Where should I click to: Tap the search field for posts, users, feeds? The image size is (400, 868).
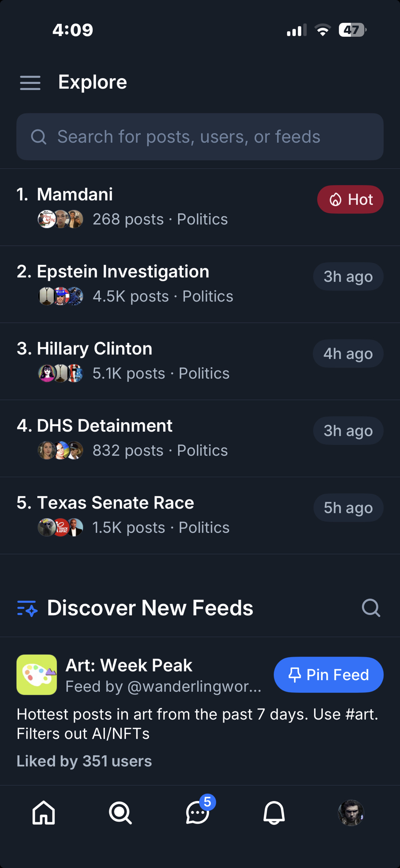(200, 137)
